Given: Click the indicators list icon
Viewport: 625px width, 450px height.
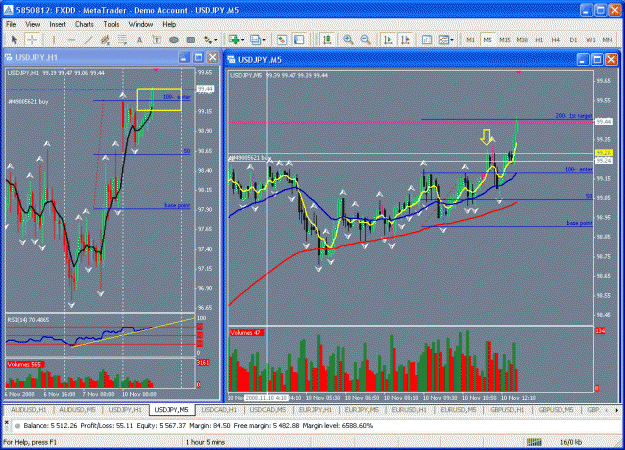Looking at the screenshot, I should [x=426, y=39].
